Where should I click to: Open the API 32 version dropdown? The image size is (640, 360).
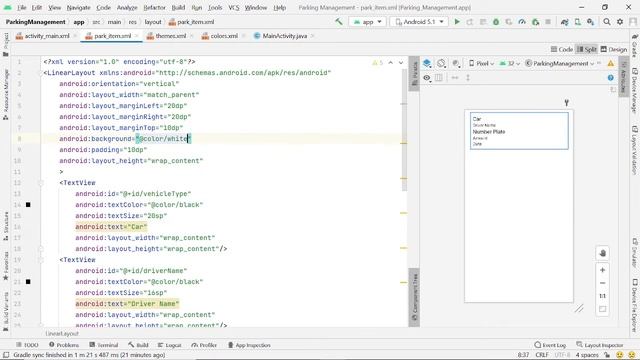(509, 63)
